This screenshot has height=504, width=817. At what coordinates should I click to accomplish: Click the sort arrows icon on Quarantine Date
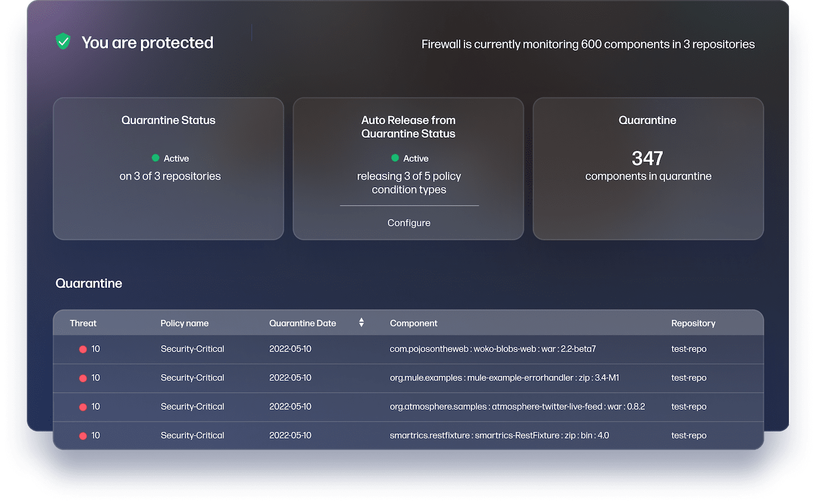tap(361, 323)
